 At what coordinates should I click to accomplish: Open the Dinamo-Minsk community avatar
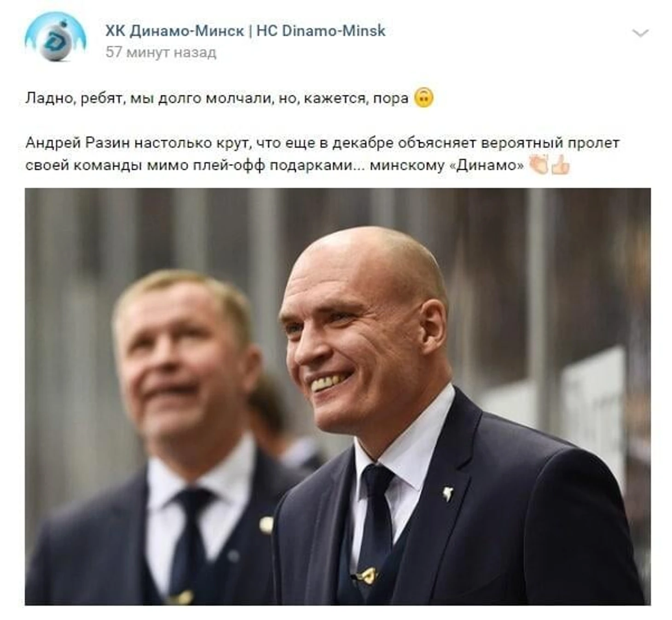[x=55, y=37]
